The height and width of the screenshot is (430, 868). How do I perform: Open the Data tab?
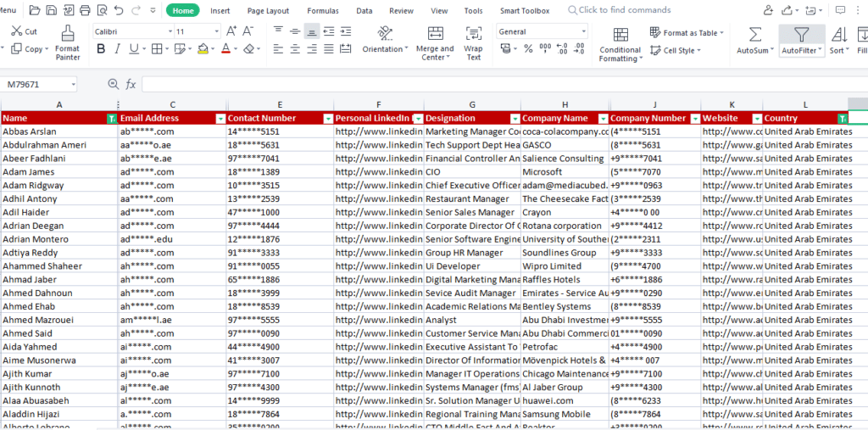364,10
